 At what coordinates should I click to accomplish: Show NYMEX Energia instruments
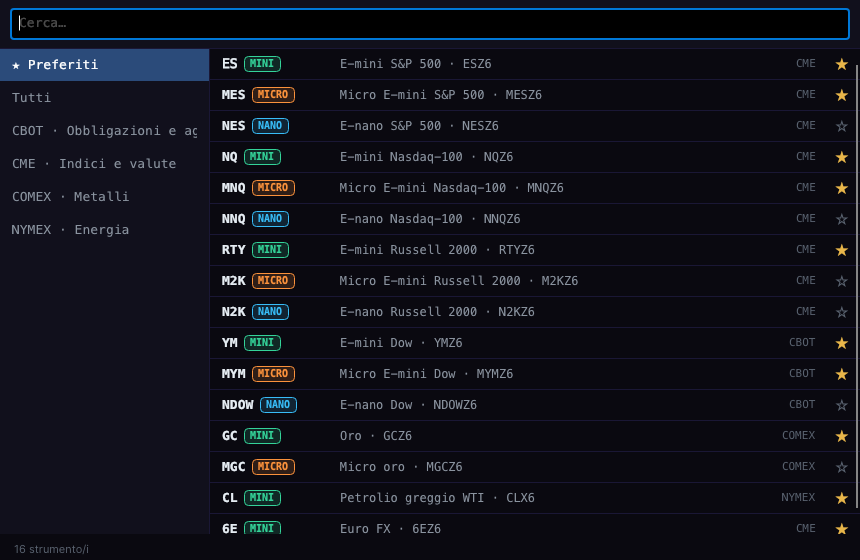104,229
